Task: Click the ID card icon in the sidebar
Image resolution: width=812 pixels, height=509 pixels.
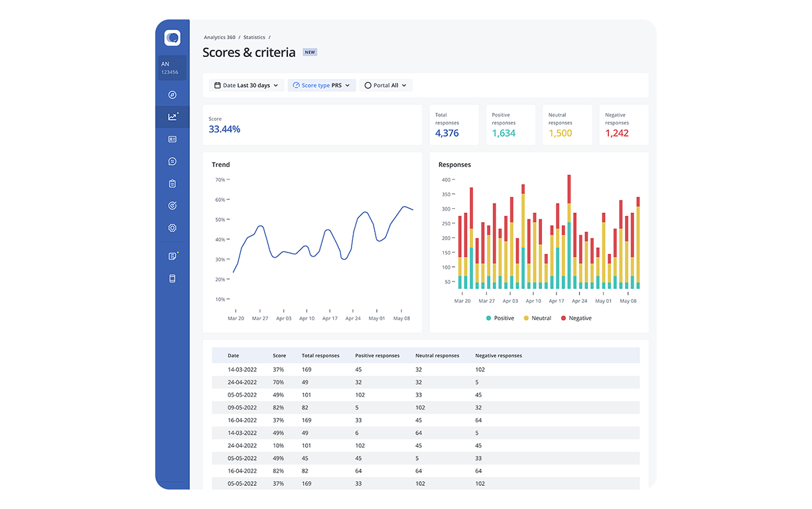Action: [x=172, y=139]
